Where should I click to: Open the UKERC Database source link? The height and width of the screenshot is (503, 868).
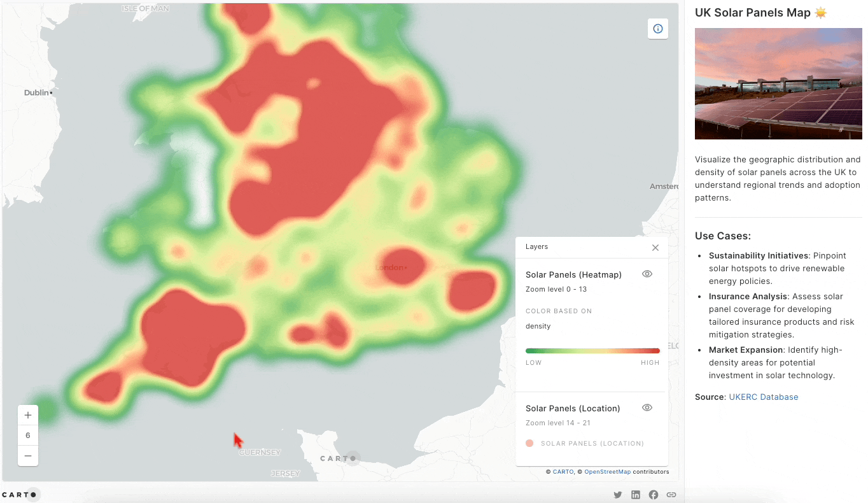(763, 397)
